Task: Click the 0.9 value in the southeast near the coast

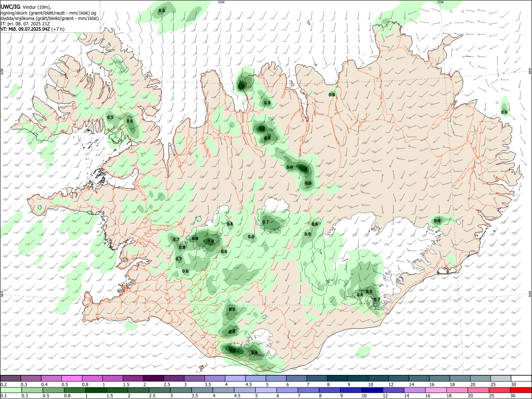Action: pos(437,221)
